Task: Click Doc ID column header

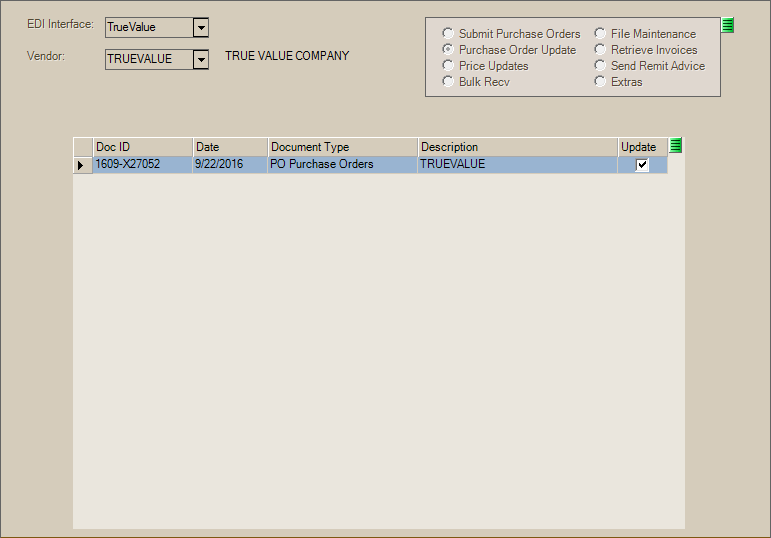Action: tap(143, 147)
